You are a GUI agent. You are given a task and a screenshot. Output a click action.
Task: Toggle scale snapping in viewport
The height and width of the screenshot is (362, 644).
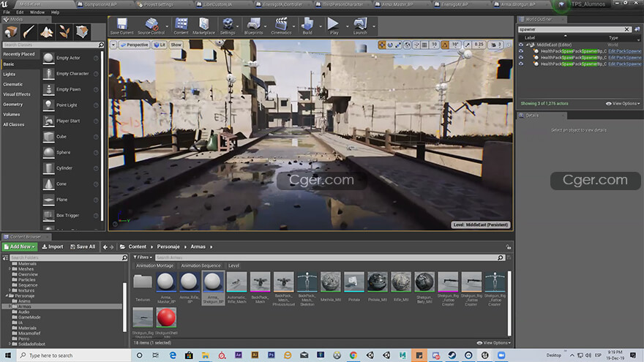tap(468, 45)
